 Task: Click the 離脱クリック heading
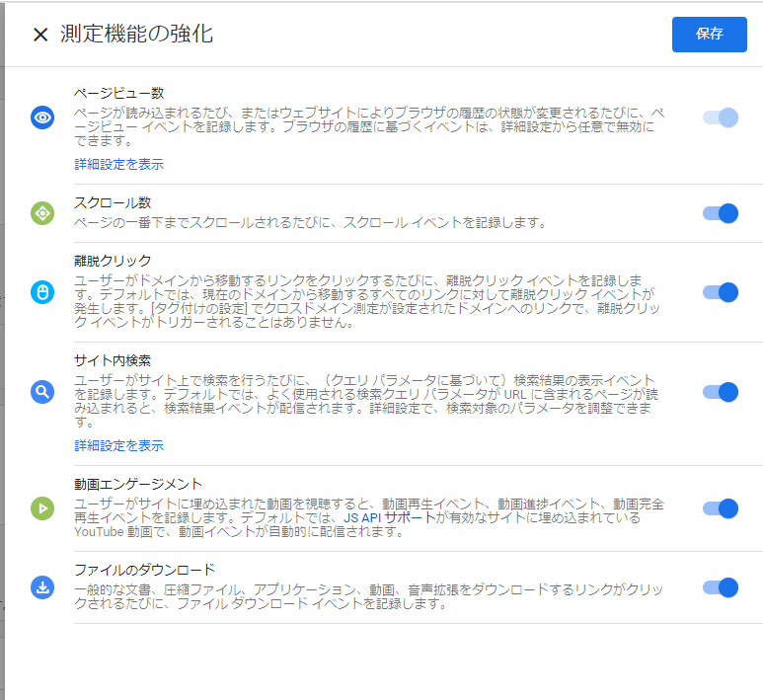pos(113,261)
